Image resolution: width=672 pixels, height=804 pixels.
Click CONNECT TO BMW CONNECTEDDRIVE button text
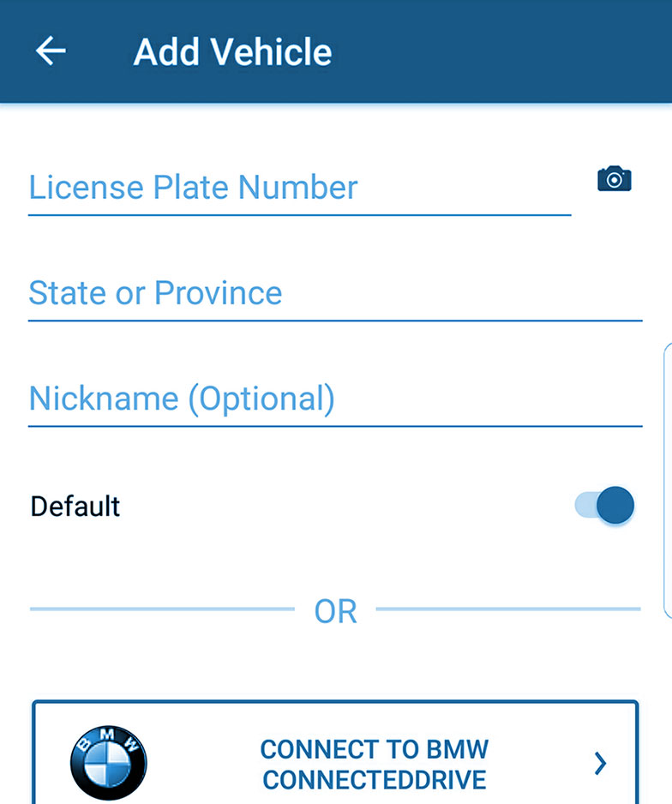pos(375,765)
